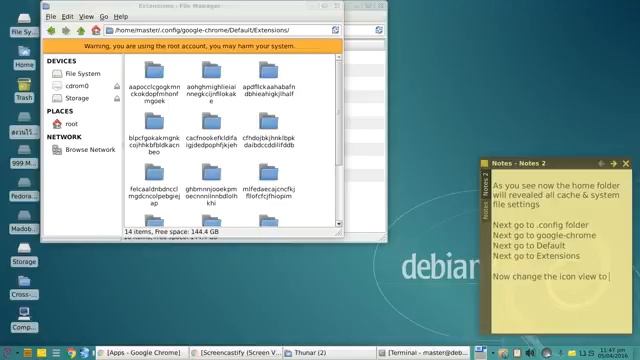Screen dimensions: 640x360
Task: Open the Madob... desktop drive icon
Action: 24,222
